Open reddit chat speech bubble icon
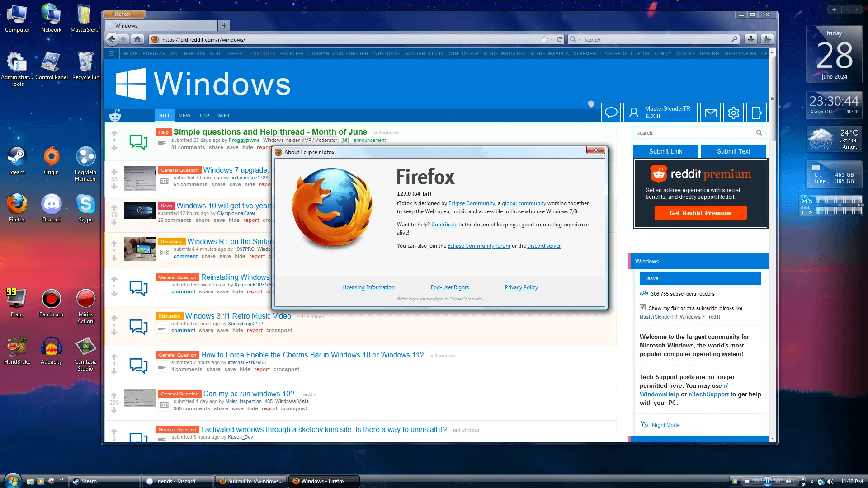This screenshot has width=868, height=488. pos(611,113)
